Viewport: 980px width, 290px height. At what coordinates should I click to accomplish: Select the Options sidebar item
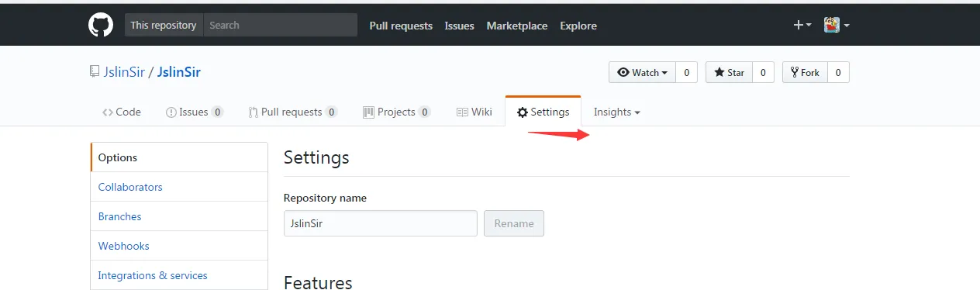pyautogui.click(x=179, y=157)
